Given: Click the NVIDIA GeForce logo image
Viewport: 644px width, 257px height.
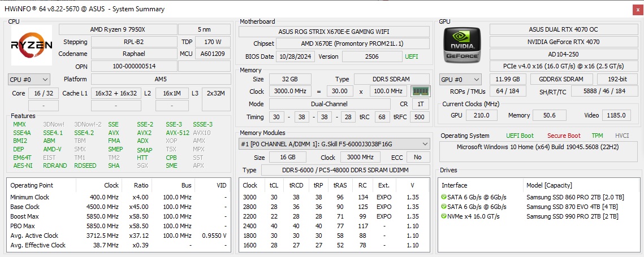Looking at the screenshot, I should point(463,45).
